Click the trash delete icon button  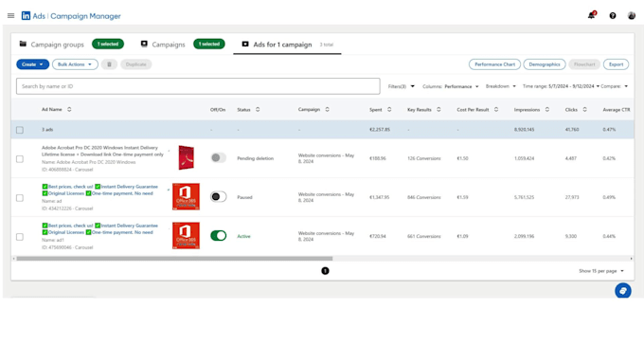[x=109, y=64]
